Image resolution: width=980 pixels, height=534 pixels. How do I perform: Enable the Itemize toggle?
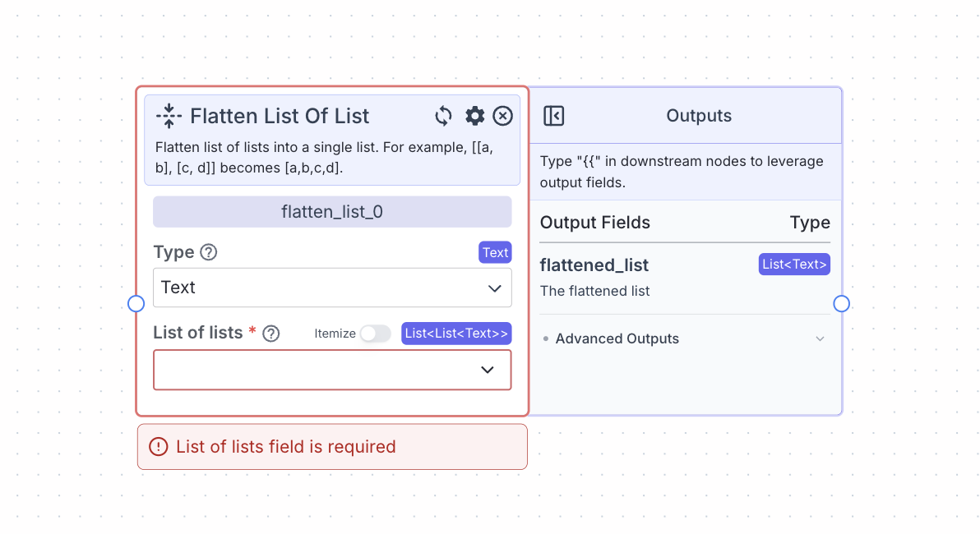[x=376, y=334]
